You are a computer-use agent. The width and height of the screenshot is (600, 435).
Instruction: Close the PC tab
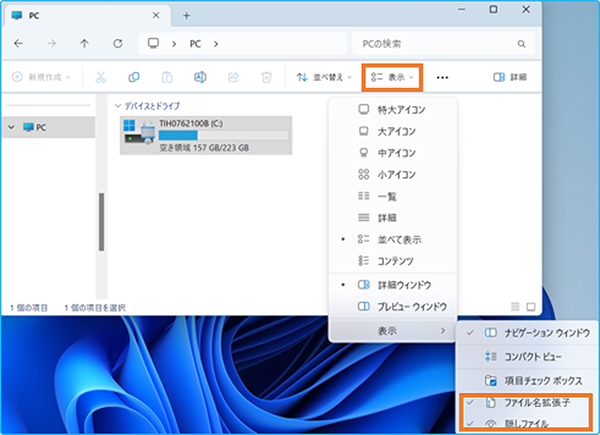156,15
